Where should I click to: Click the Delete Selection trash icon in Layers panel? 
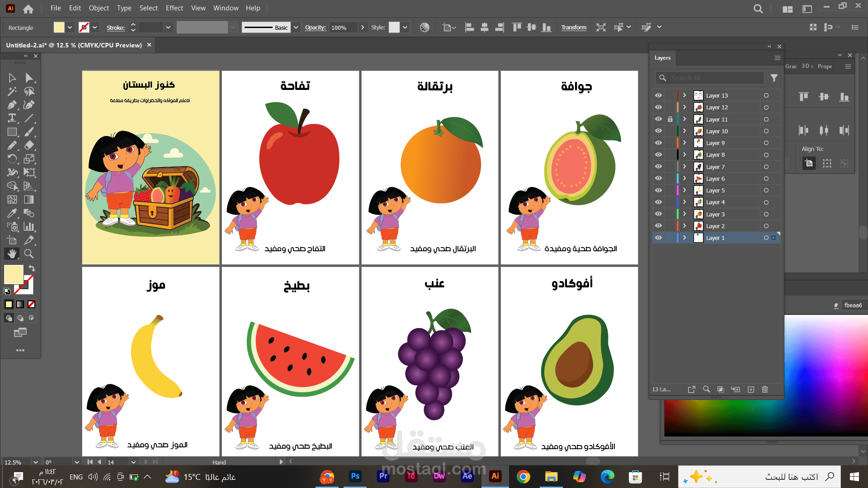(765, 389)
